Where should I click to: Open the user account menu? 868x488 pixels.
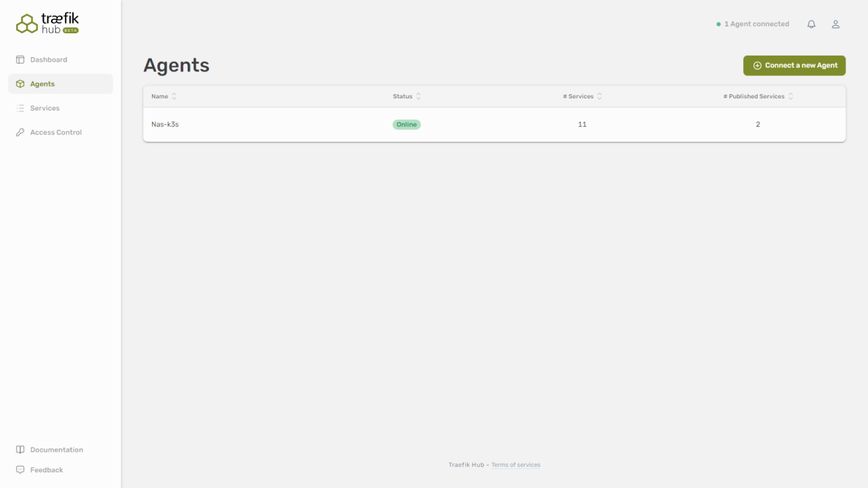[835, 24]
